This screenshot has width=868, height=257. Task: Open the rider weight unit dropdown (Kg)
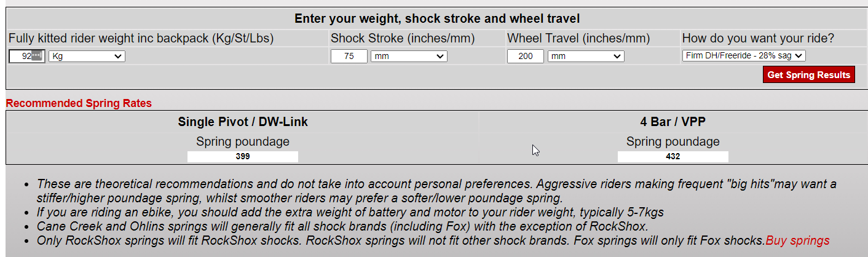[87, 57]
